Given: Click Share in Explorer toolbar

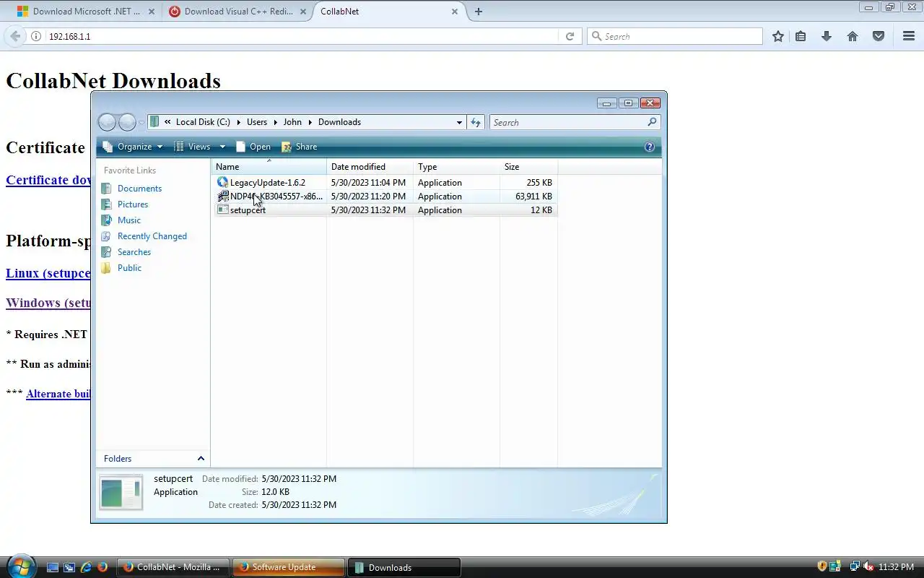Looking at the screenshot, I should point(300,147).
